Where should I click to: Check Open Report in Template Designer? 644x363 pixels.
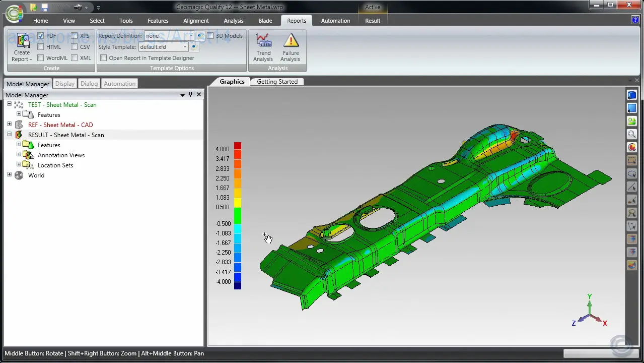(104, 58)
